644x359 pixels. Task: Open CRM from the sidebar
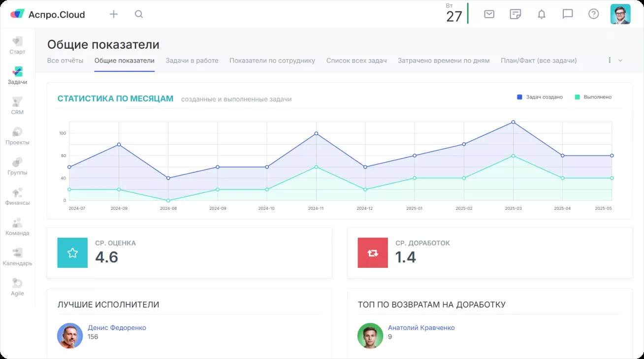click(x=17, y=106)
